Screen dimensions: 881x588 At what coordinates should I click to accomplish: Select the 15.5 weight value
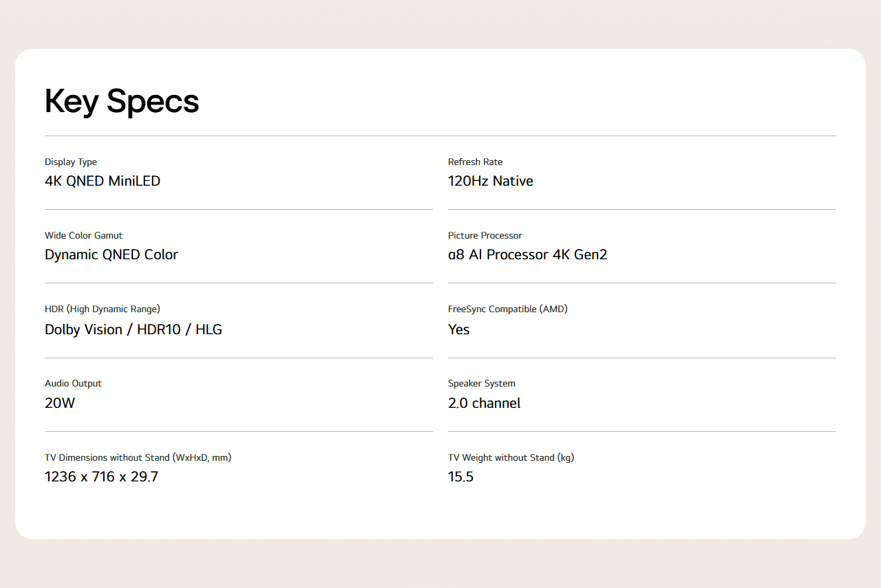(x=460, y=477)
